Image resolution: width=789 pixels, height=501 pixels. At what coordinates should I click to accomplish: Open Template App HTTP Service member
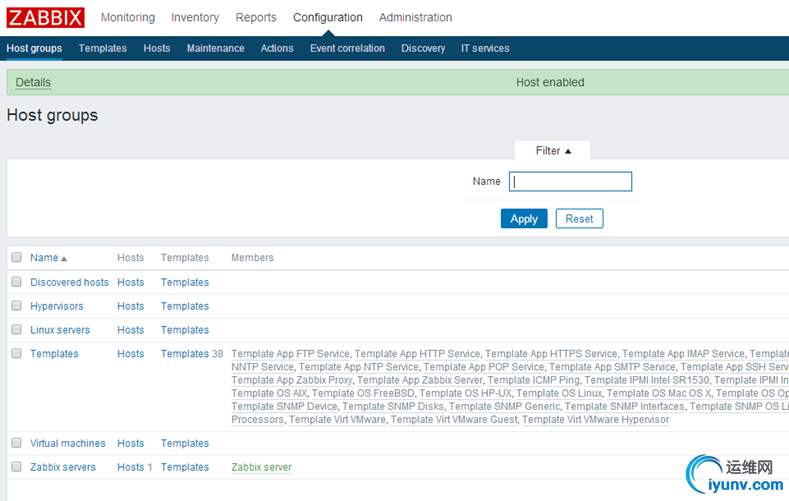click(x=418, y=354)
